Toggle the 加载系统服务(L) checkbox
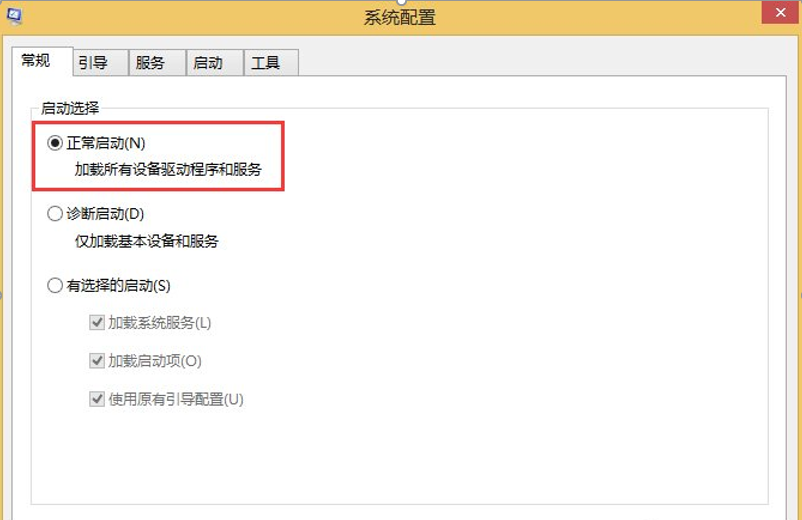This screenshot has width=802, height=520. pos(97,323)
